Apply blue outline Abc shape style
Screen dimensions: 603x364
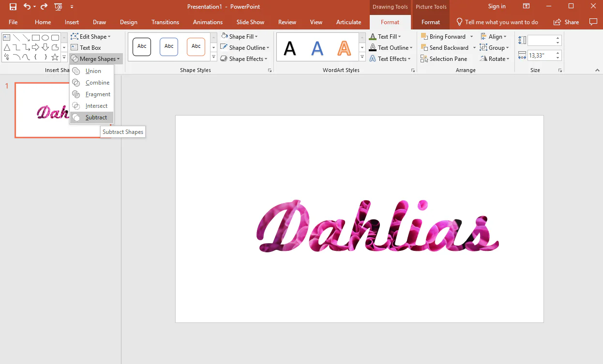click(169, 47)
